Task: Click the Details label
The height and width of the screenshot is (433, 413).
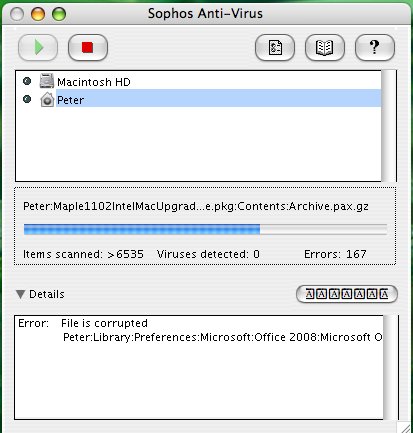Action: click(x=47, y=294)
